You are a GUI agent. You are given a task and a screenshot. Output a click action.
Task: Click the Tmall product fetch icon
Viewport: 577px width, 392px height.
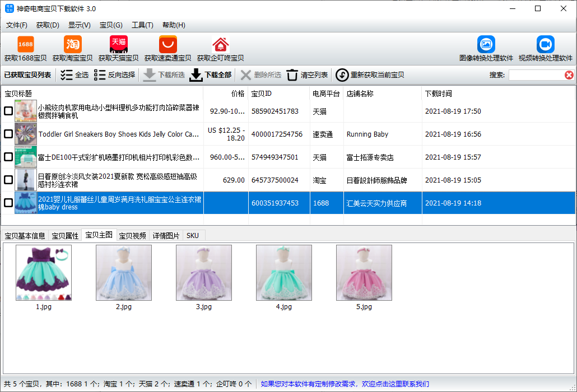[x=119, y=44]
